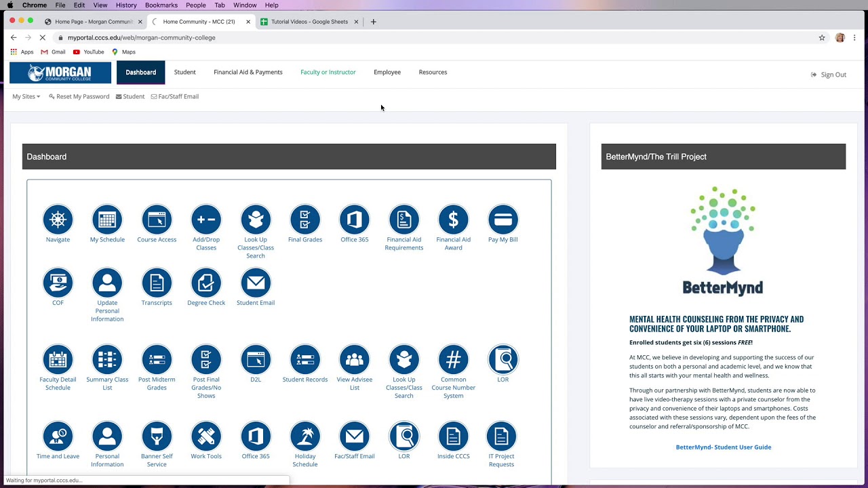Open Fac/Staff Email link in sub-navigation
This screenshot has width=868, height=488.
(175, 96)
